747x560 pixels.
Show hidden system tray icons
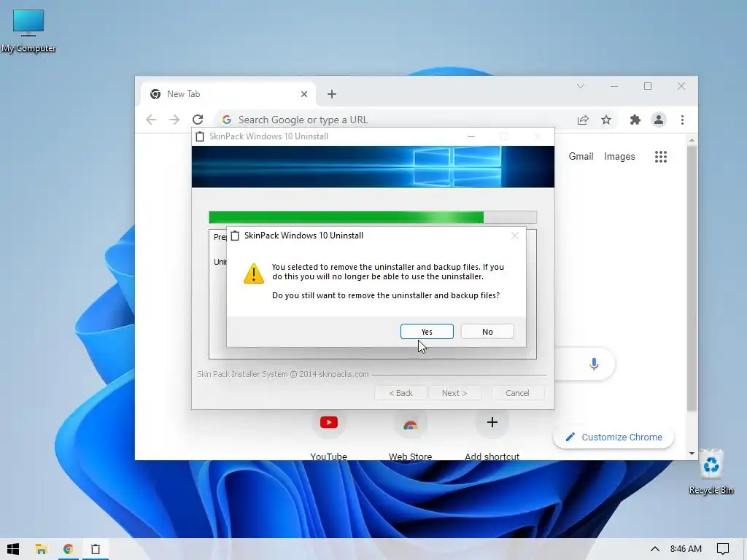pos(655,549)
